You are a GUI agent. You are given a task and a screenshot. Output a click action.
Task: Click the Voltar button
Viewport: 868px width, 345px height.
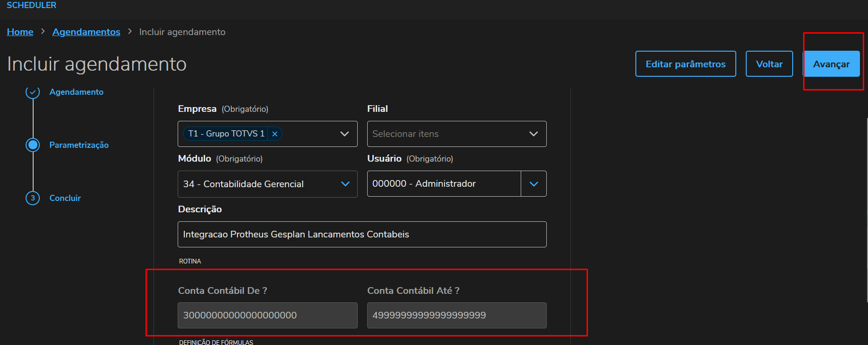[769, 64]
